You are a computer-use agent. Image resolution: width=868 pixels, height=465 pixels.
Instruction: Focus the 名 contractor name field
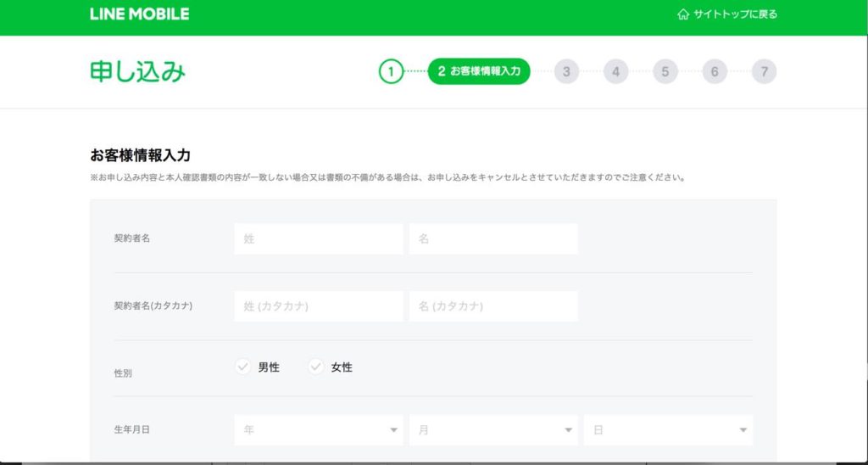pyautogui.click(x=494, y=239)
